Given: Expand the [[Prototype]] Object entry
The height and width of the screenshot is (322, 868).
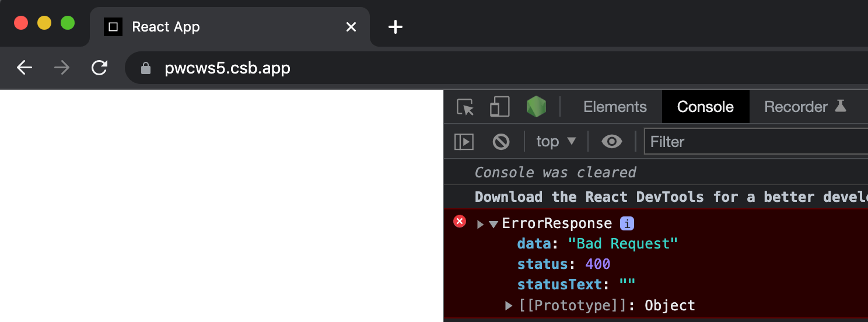Looking at the screenshot, I should [509, 305].
